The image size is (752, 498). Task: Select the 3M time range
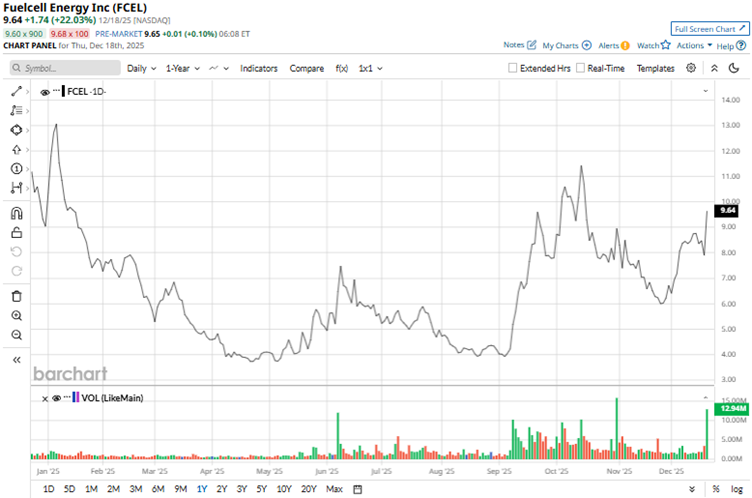tap(136, 489)
